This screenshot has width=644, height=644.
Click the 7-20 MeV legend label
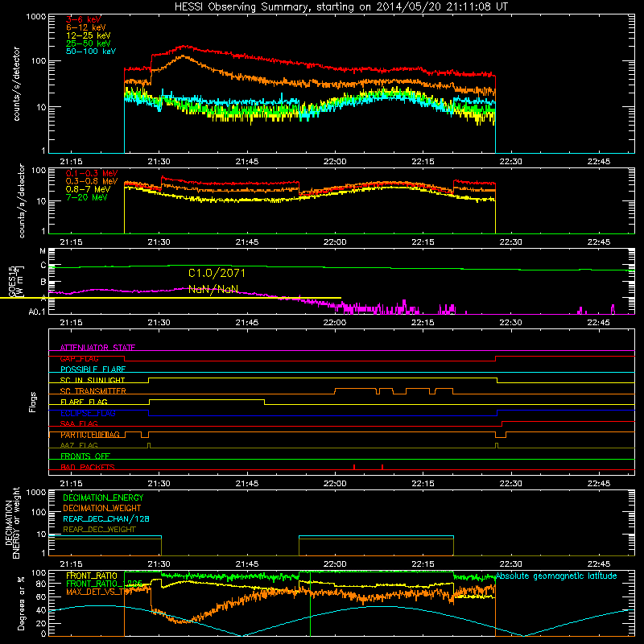tap(86, 197)
